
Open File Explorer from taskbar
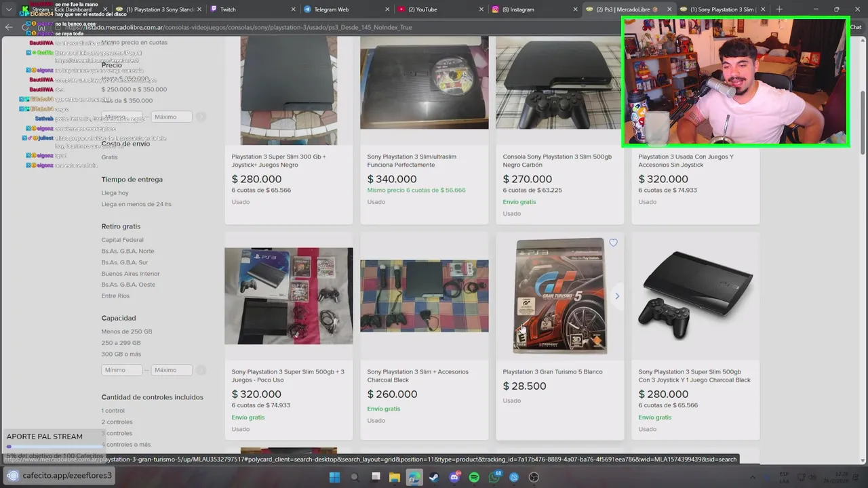(395, 477)
